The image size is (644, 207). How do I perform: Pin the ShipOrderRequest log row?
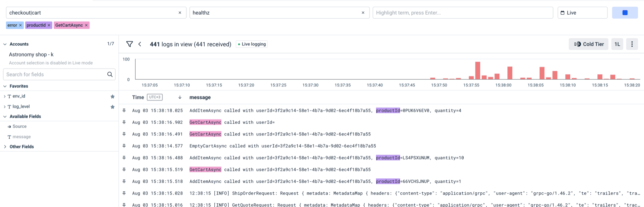(124, 193)
